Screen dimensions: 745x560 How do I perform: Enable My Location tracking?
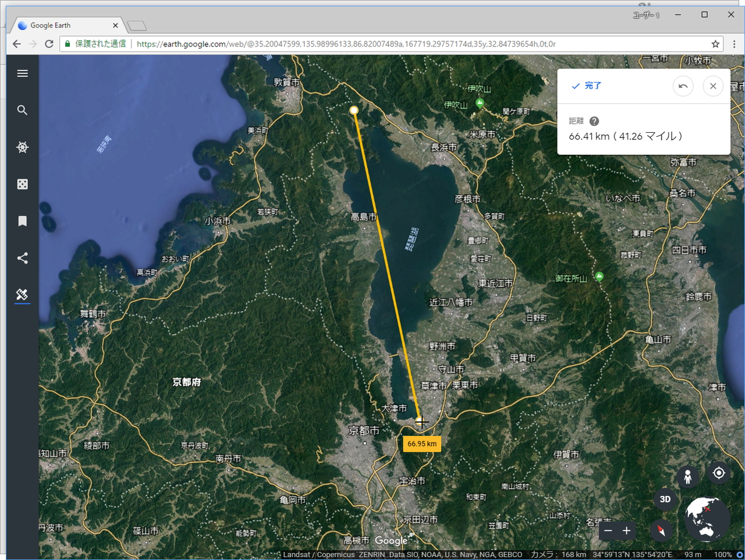point(719,473)
